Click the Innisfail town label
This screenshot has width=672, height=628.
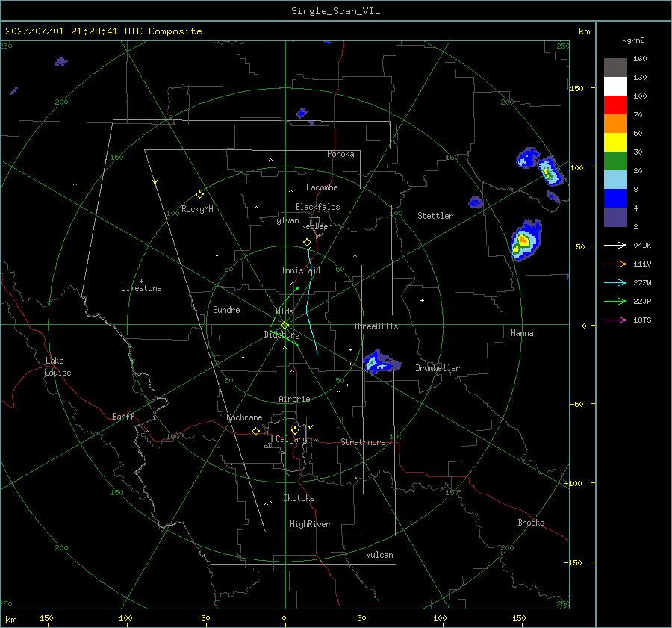pyautogui.click(x=301, y=270)
